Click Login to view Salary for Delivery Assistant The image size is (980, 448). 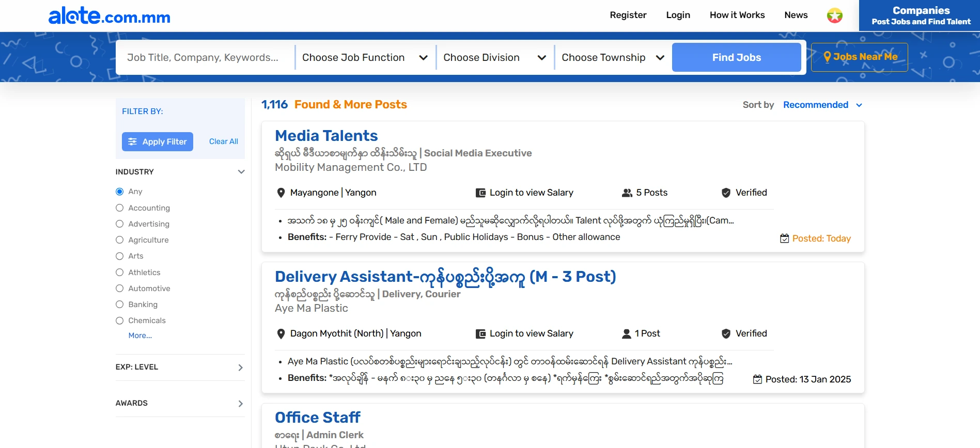(x=531, y=333)
